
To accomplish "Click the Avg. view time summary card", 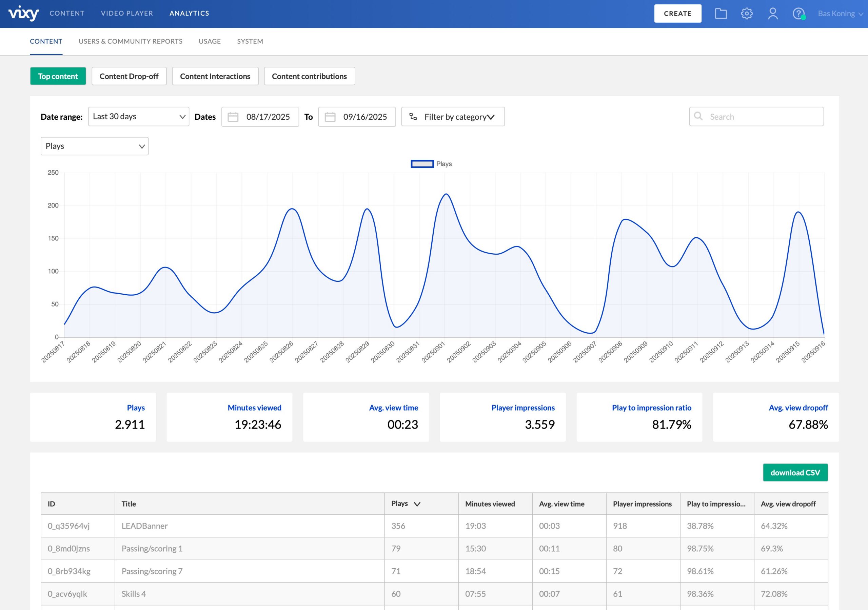I will click(x=366, y=417).
